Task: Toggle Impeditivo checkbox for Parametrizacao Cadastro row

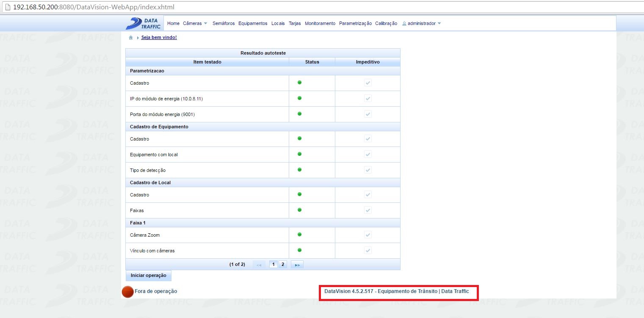Action: click(368, 83)
